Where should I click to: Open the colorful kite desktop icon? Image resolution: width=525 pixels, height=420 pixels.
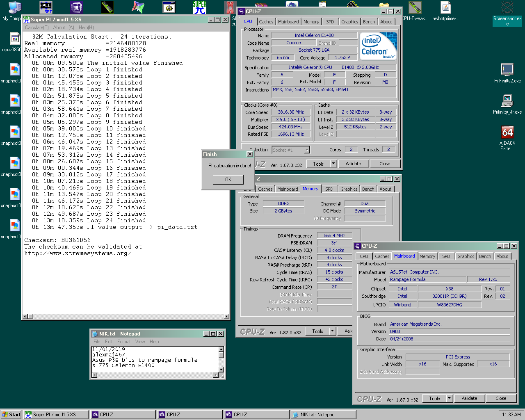click(x=138, y=7)
